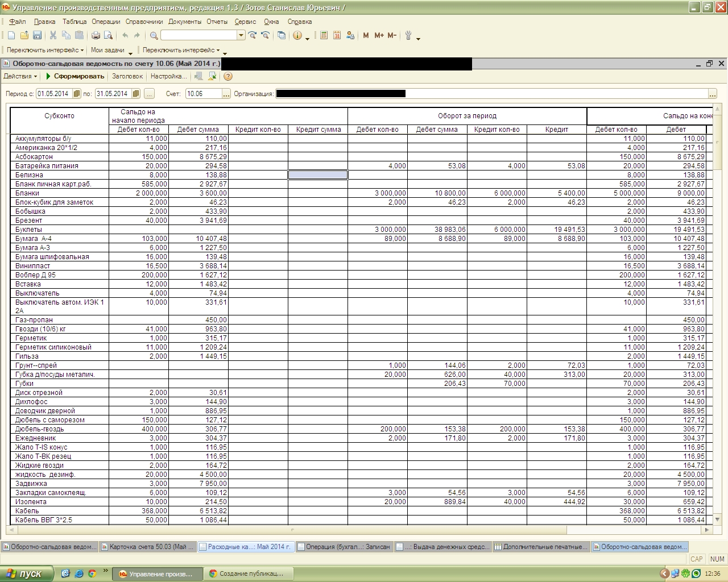This screenshot has width=728, height=582.
Task: Click the Paste clipboard icon
Action: (79, 35)
